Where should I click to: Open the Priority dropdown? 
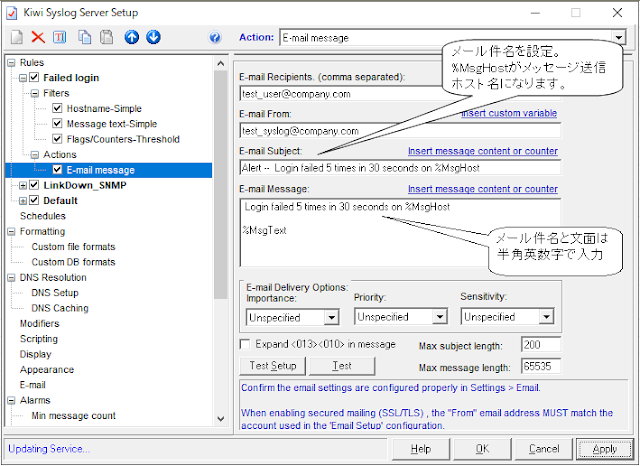(440, 317)
